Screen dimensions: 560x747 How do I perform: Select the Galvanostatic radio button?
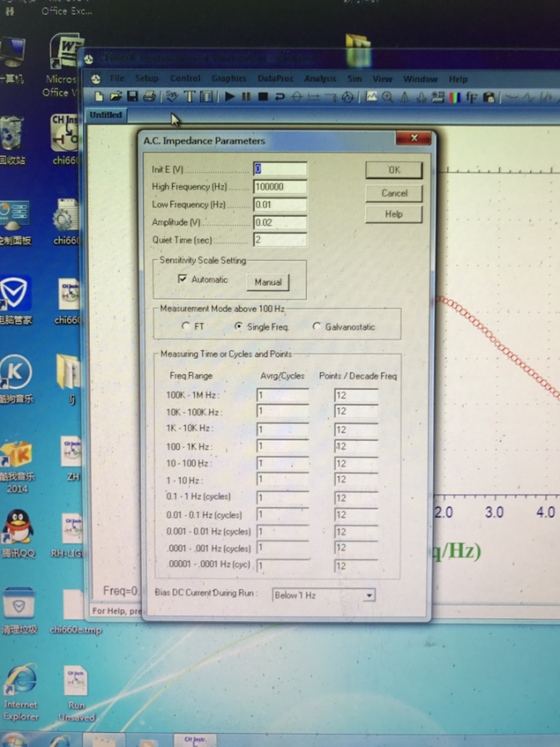(316, 326)
